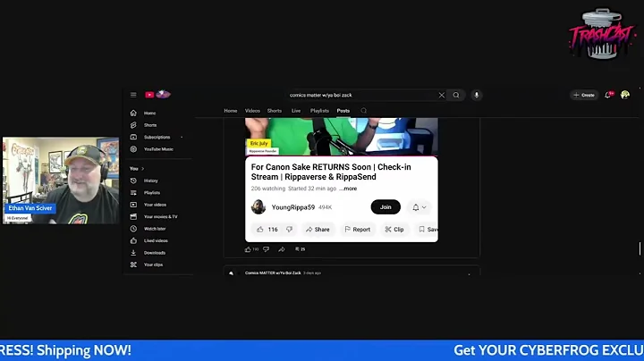This screenshot has height=361, width=644.
Task: Click the search magnifier button
Action: point(456,96)
